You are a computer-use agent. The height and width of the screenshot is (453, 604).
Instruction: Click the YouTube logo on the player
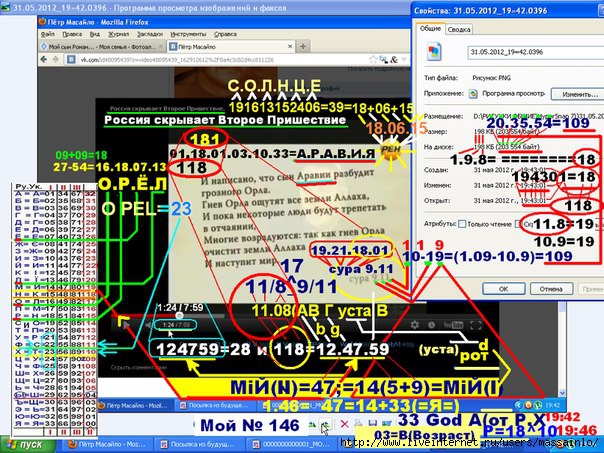click(x=453, y=325)
